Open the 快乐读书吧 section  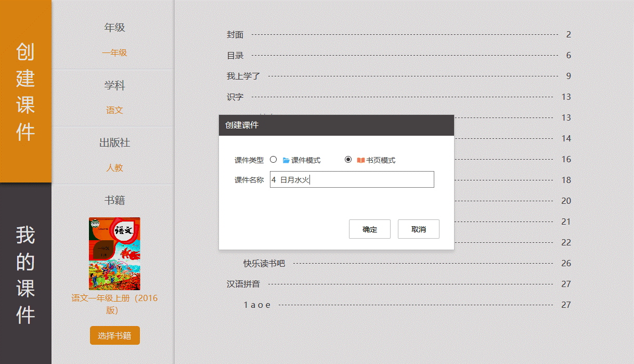click(264, 264)
